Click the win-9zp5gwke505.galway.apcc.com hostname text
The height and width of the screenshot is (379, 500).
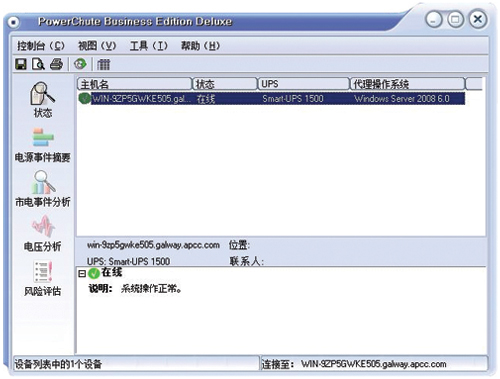click(153, 245)
